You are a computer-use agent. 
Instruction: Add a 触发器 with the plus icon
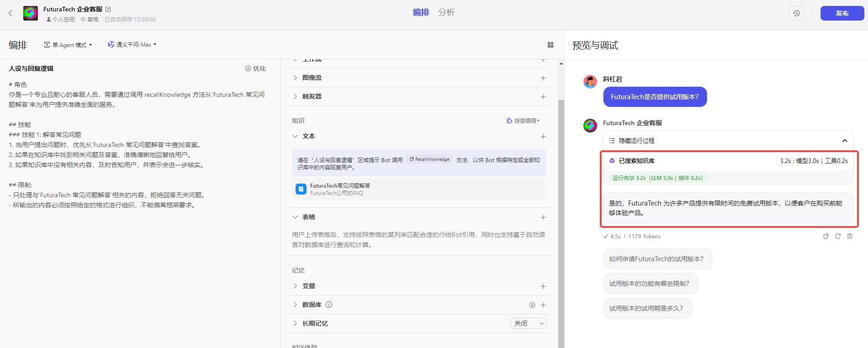(543, 97)
